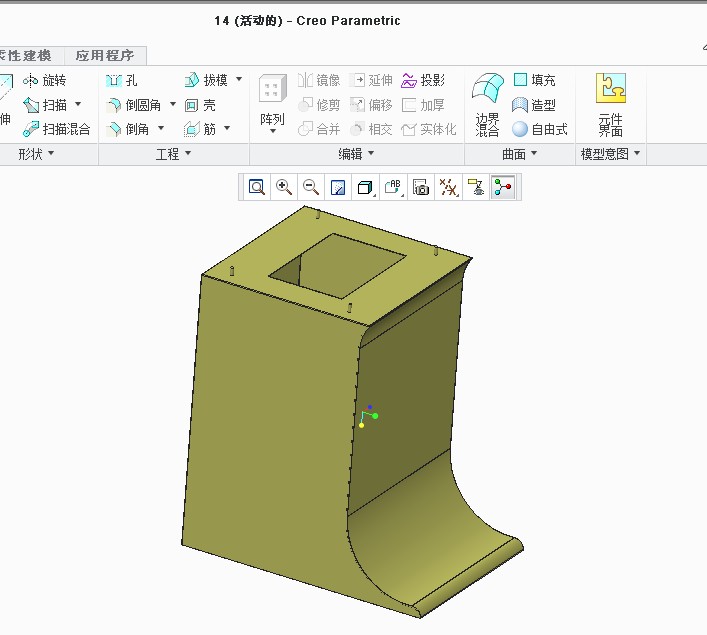Toggle spin center display
The width and height of the screenshot is (707, 635).
502,187
